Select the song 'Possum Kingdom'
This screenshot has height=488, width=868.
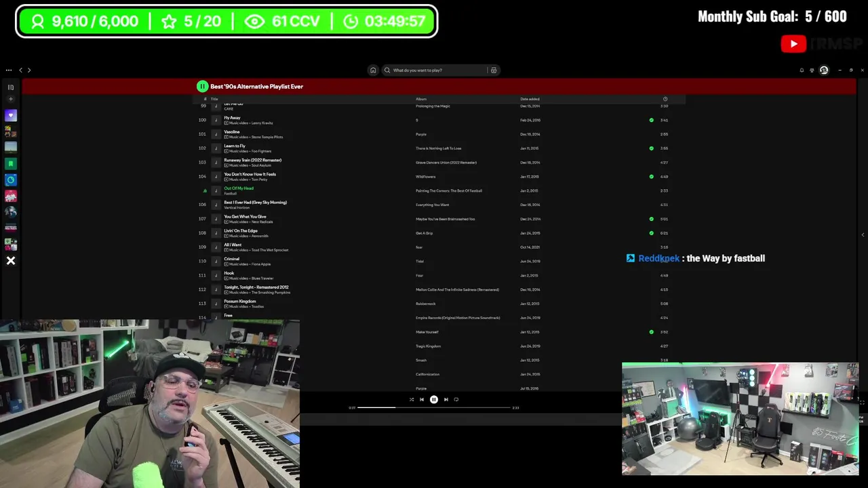pos(240,301)
